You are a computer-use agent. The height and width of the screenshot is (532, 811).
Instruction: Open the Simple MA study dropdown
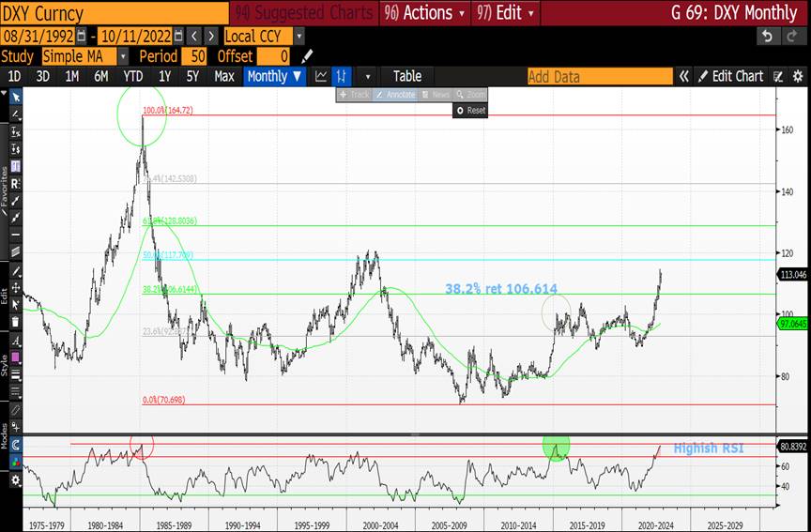tap(123, 56)
